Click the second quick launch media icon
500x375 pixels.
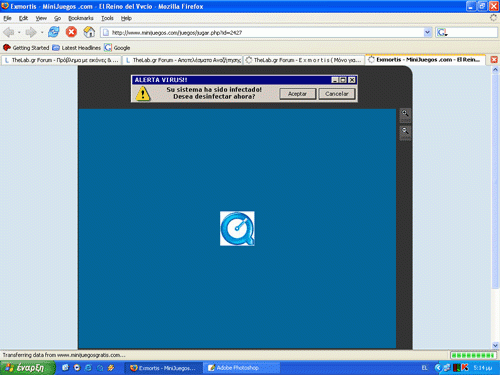point(77,368)
